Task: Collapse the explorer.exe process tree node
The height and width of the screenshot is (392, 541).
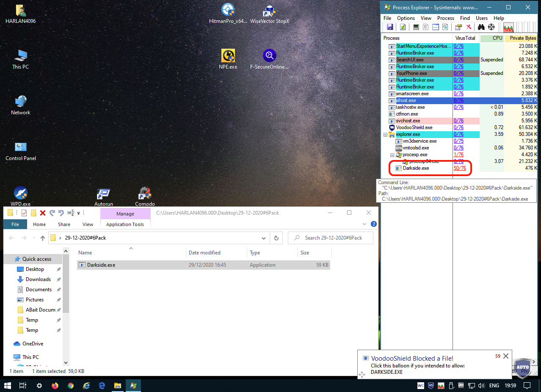Action: pyautogui.click(x=385, y=134)
